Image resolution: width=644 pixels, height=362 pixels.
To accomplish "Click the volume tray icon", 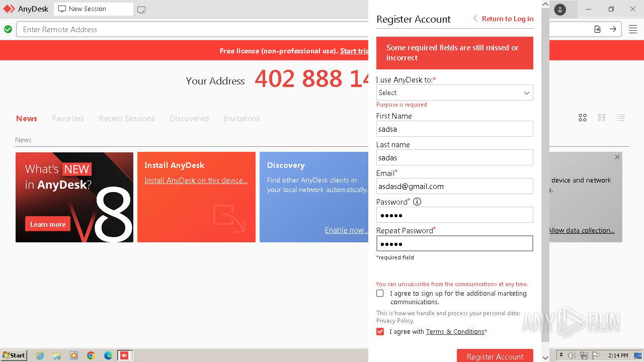I will click(573, 355).
